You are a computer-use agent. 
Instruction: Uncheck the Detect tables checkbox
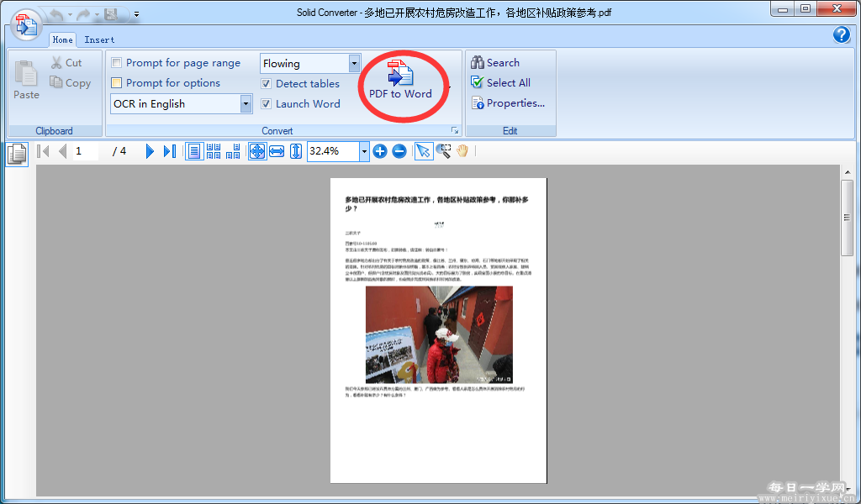[x=266, y=83]
